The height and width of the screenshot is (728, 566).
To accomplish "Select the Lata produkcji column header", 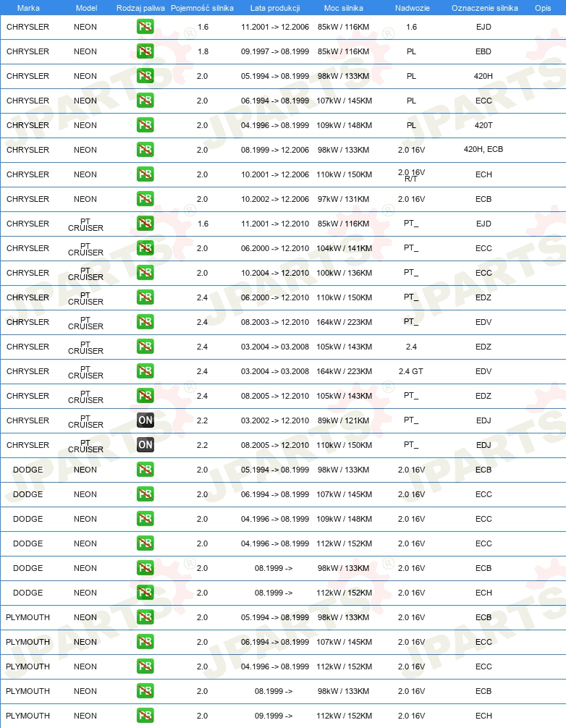I will tap(275, 8).
